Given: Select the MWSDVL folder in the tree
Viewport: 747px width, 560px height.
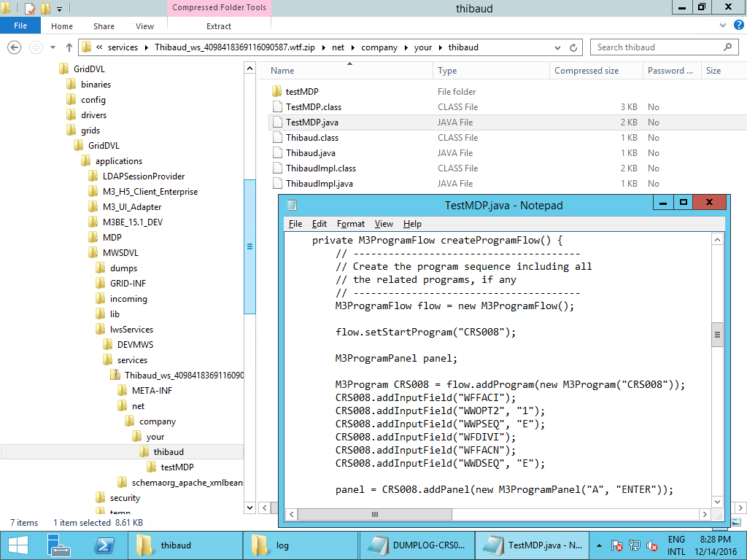Looking at the screenshot, I should coord(120,253).
